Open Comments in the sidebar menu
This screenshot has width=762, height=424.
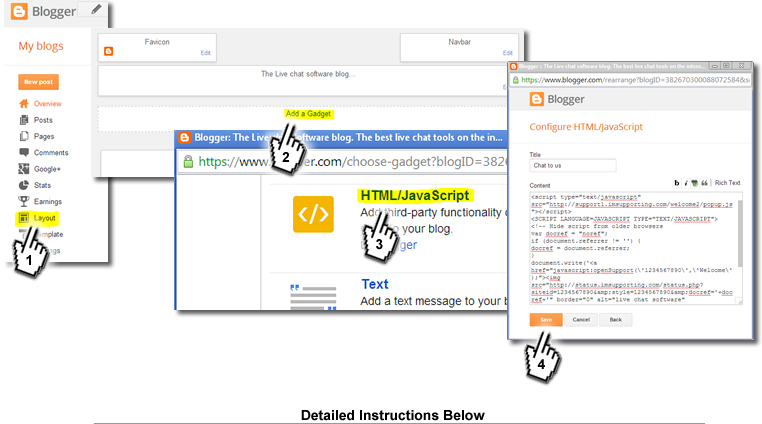pyautogui.click(x=51, y=153)
